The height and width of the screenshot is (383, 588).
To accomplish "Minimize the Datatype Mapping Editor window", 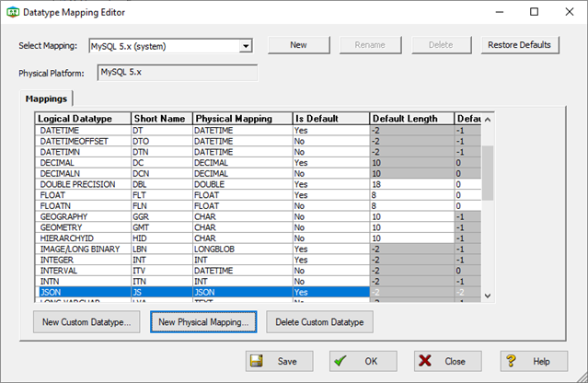I will point(500,12).
